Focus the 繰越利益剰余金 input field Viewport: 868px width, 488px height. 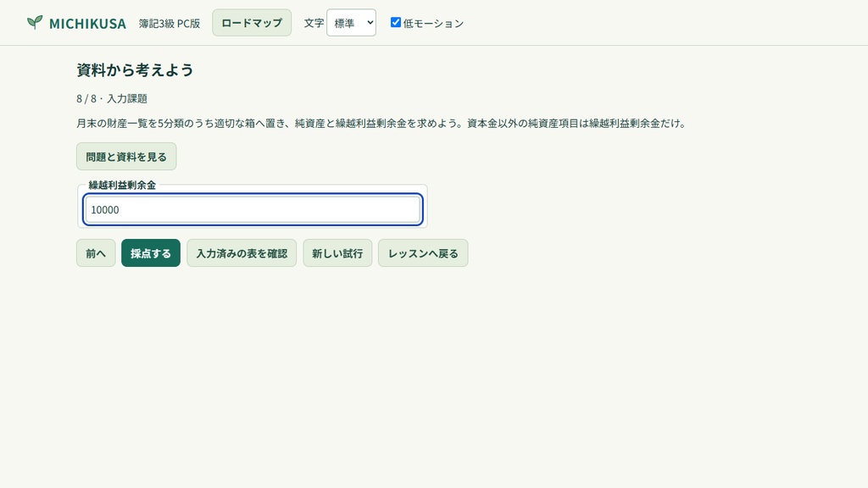point(253,210)
